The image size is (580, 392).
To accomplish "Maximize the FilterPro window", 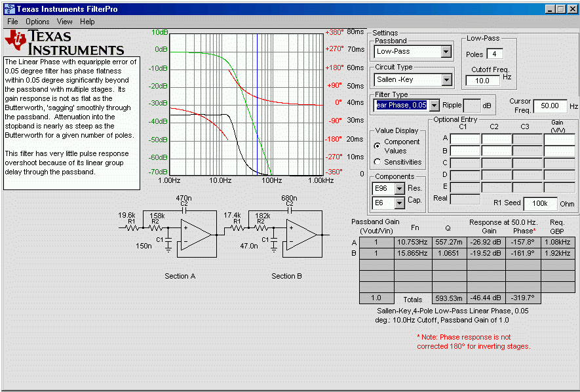I will pyautogui.click(x=561, y=9).
